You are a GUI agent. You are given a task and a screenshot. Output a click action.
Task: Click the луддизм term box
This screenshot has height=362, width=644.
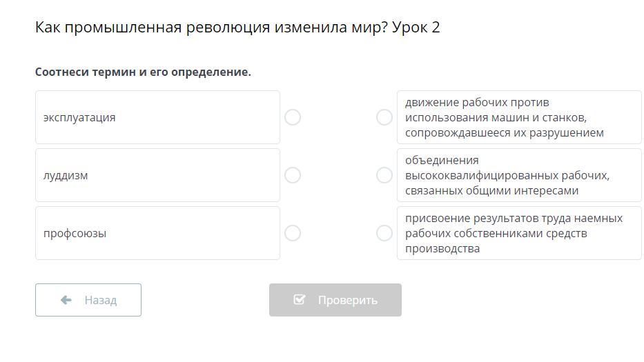coord(157,175)
